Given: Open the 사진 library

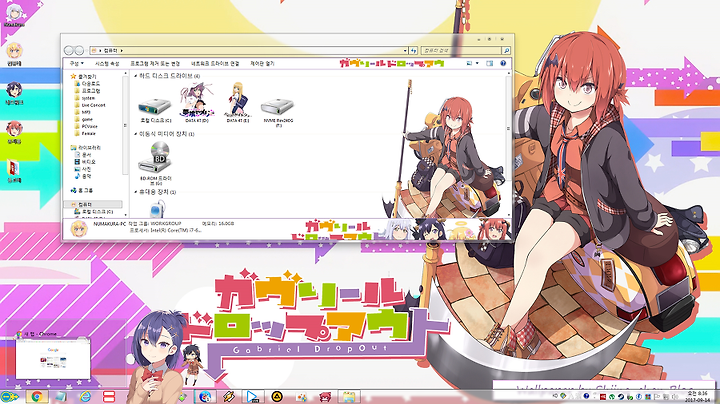Looking at the screenshot, I should point(83,169).
